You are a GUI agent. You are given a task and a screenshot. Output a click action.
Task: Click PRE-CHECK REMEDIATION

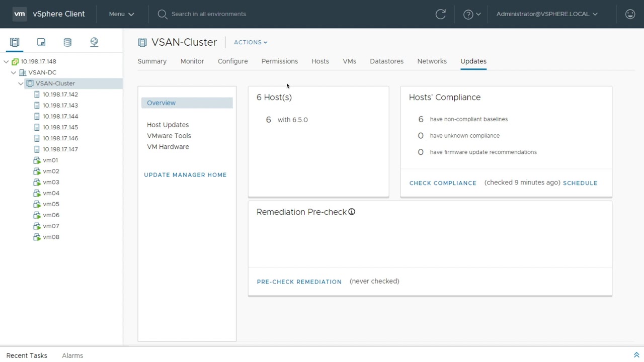(299, 282)
